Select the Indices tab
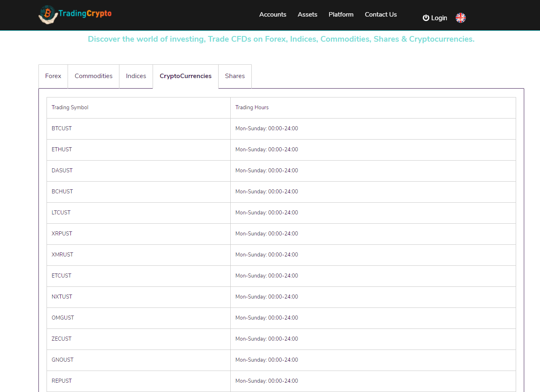This screenshot has width=540, height=392. point(136,76)
